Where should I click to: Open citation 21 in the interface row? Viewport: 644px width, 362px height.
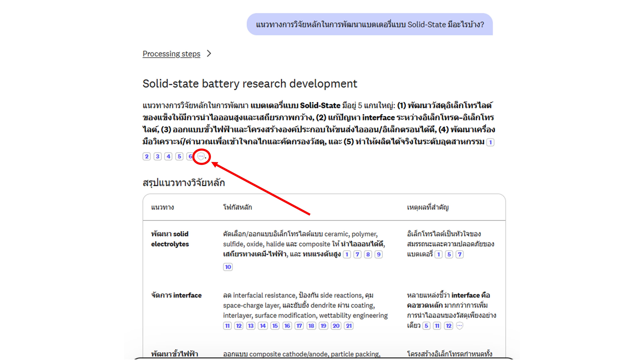point(349,326)
